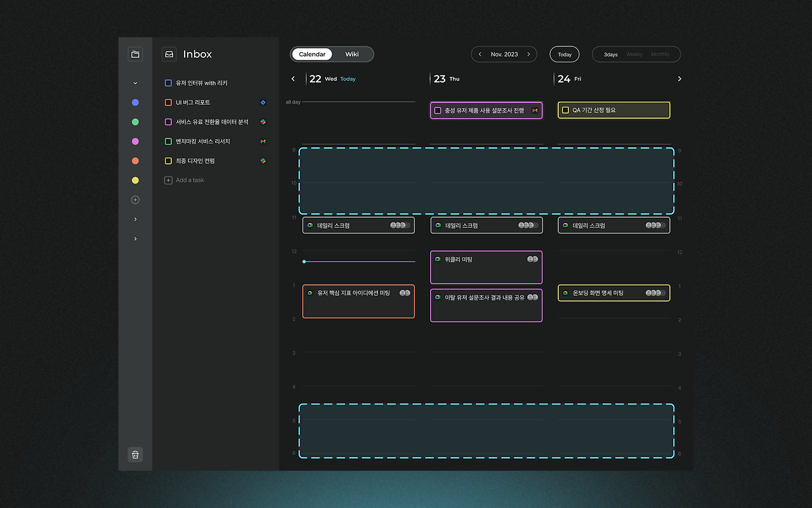Select the yellow color dot in the sidebar

(135, 180)
